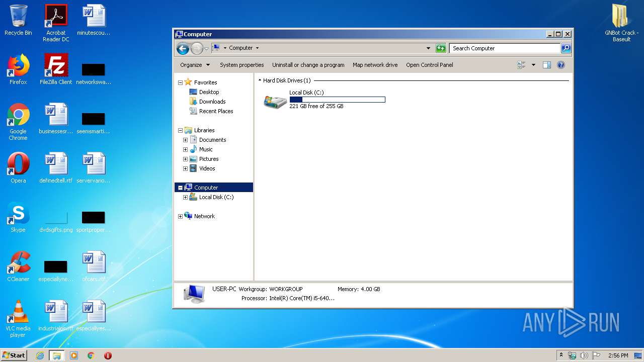Click the Forward navigation arrow in Explorer

click(x=197, y=48)
